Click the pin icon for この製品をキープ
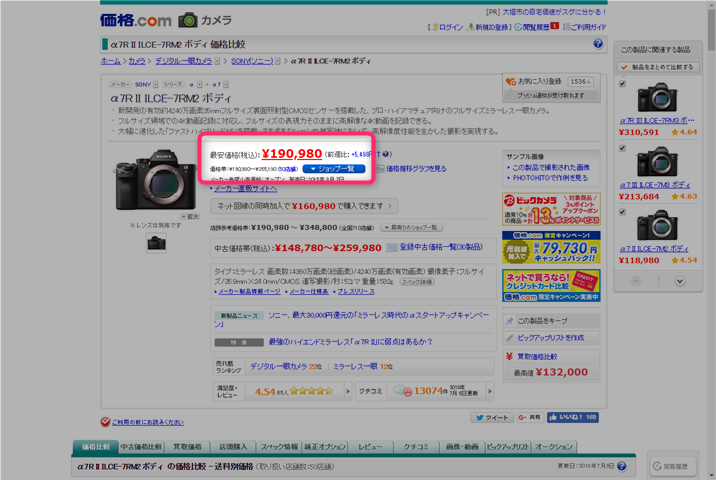 [x=510, y=321]
